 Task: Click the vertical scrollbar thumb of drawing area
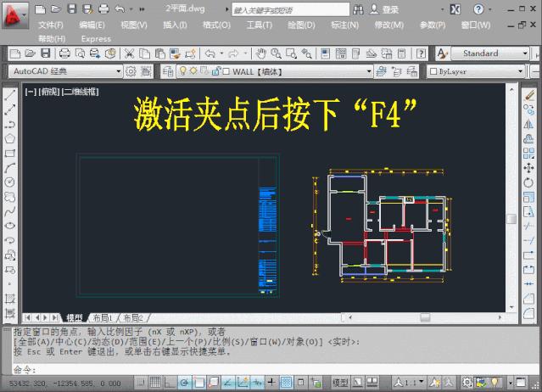pyautogui.click(x=511, y=218)
